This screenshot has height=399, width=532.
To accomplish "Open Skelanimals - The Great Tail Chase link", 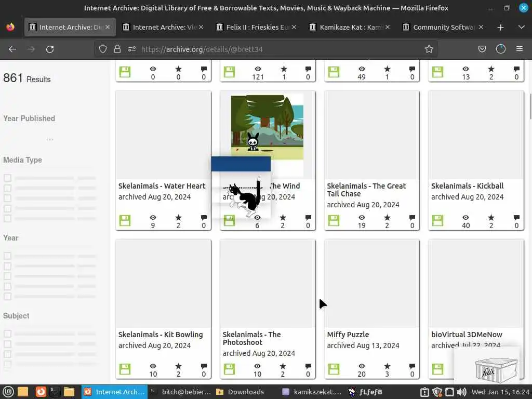I will [x=366, y=190].
